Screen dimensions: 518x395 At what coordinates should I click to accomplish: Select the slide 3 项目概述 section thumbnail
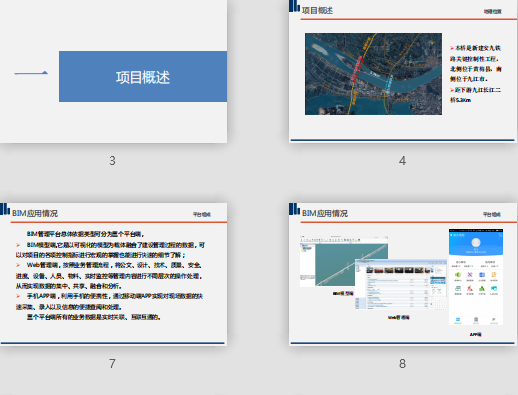click(113, 71)
